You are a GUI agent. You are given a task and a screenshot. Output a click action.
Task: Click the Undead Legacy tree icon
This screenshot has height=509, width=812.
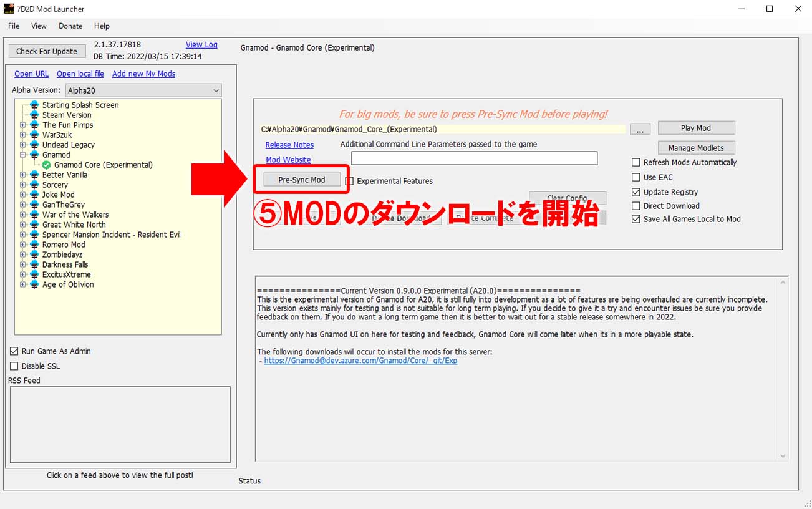pyautogui.click(x=34, y=145)
